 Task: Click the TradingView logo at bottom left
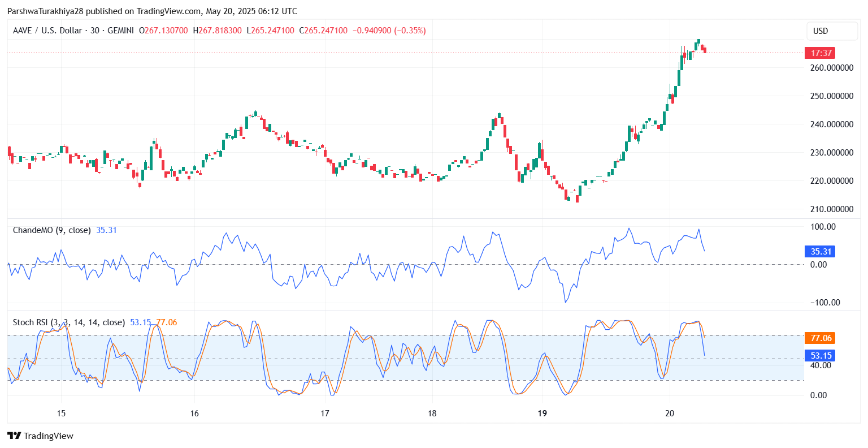coord(40,436)
